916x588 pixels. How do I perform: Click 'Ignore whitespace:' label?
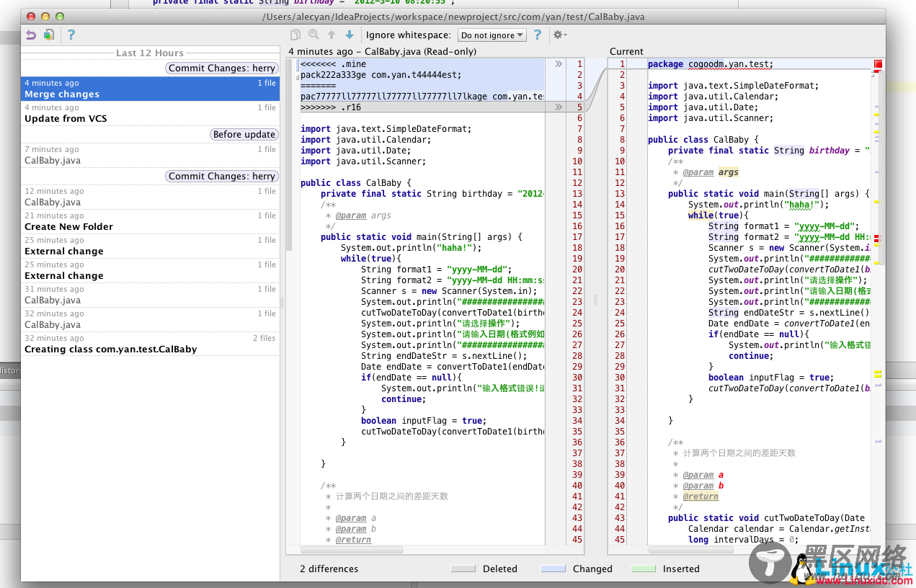[x=409, y=35]
